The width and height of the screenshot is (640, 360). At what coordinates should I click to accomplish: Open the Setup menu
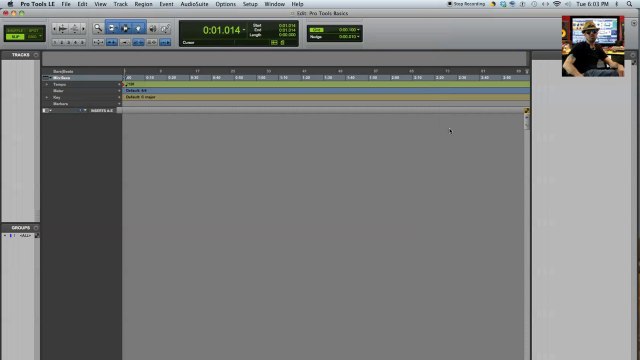tap(250, 4)
